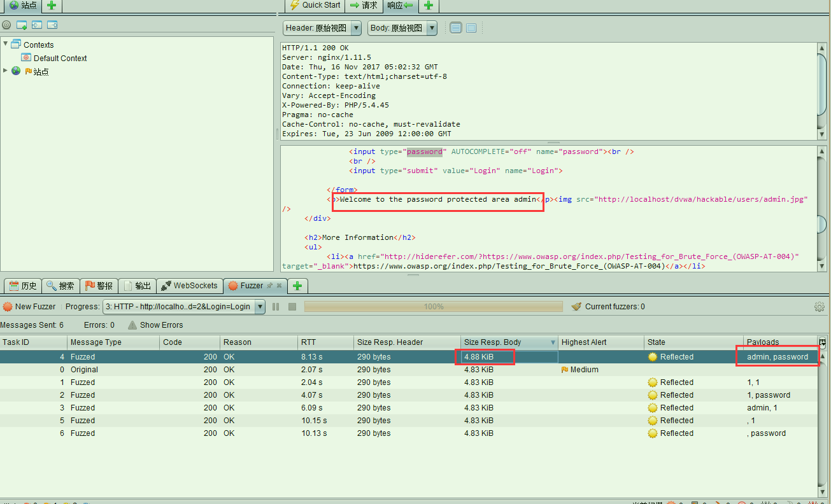Click the fuzzer progress bar at 100%
The width and height of the screenshot is (831, 504).
coord(433,307)
